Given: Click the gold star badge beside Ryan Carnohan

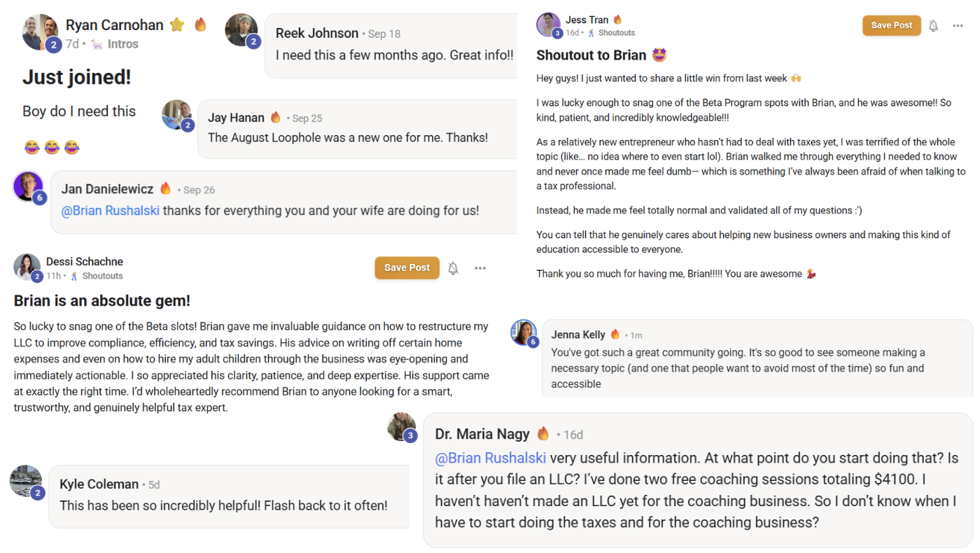Looking at the screenshot, I should pyautogui.click(x=177, y=24).
